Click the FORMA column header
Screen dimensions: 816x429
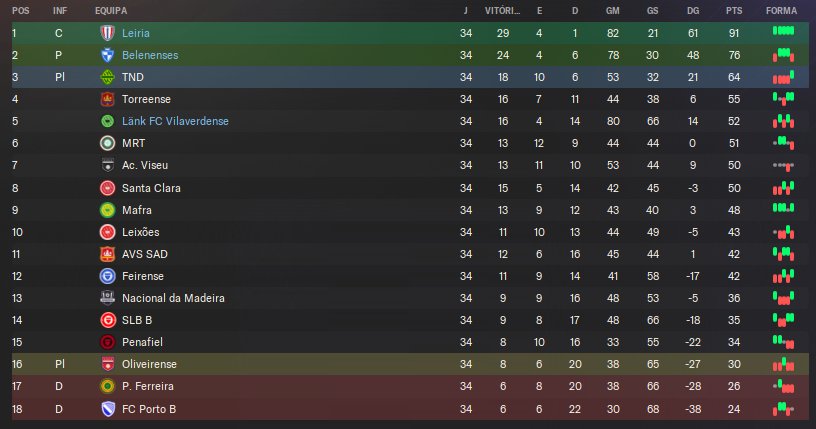point(781,10)
